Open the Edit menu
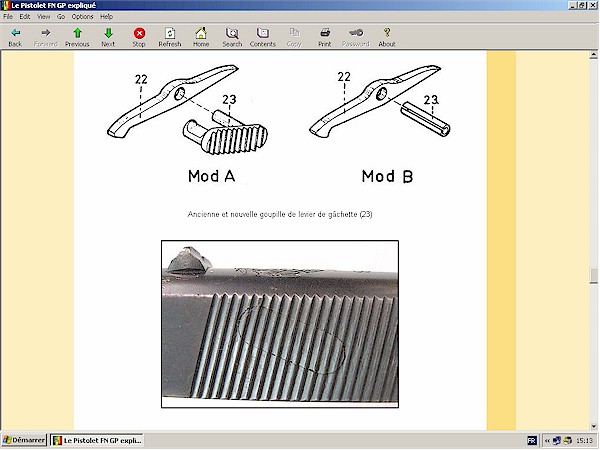The width and height of the screenshot is (600, 450). click(26, 17)
